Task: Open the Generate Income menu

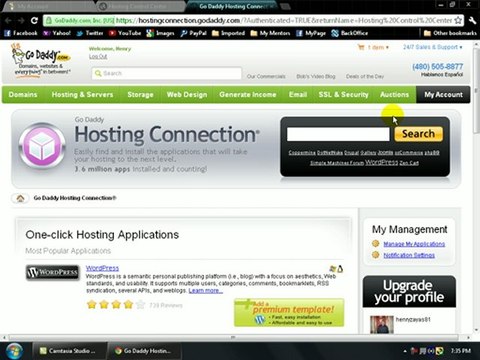Action: pos(248,95)
